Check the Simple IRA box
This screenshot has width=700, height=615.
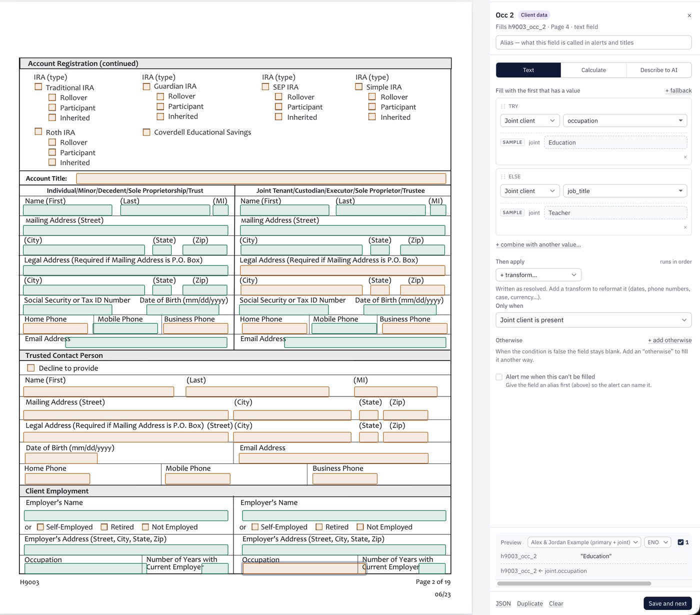(x=358, y=87)
